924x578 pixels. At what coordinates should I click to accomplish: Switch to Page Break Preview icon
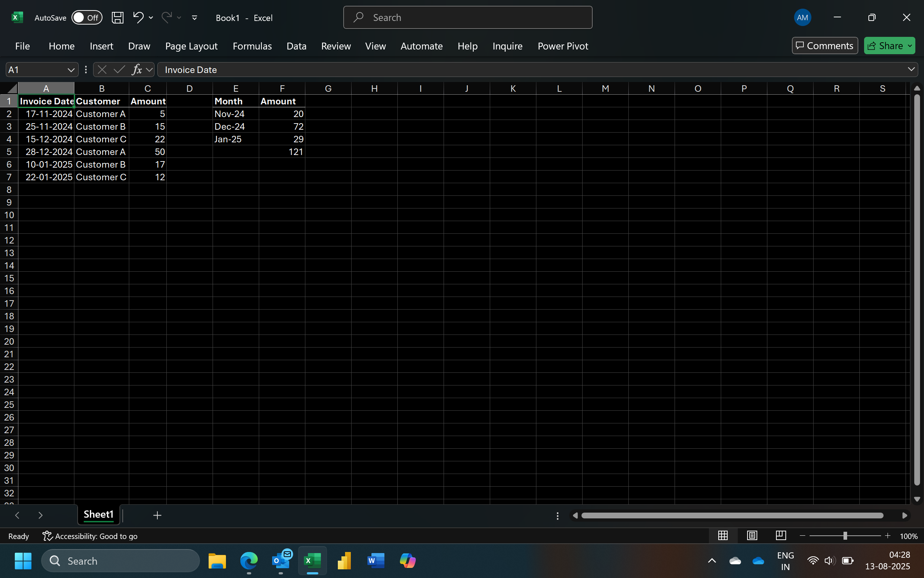(781, 536)
